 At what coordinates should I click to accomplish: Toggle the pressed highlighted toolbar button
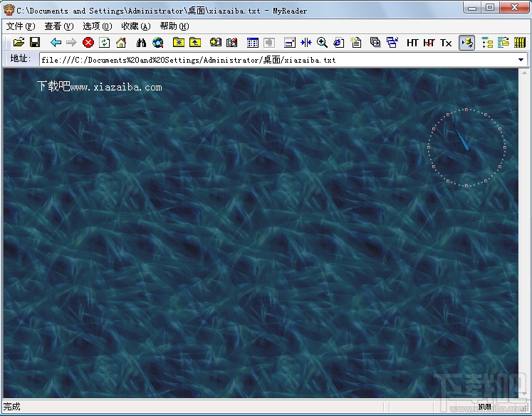(466, 43)
